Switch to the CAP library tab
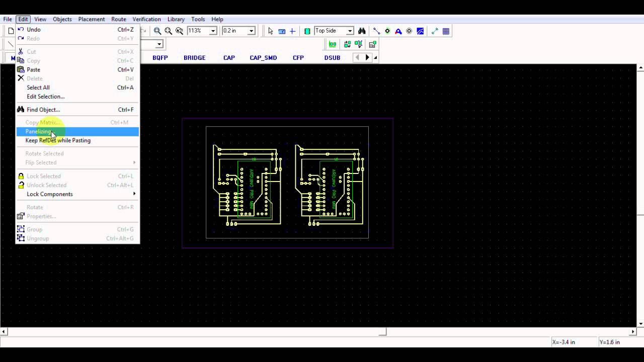Image resolution: width=644 pixels, height=362 pixels. point(229,58)
